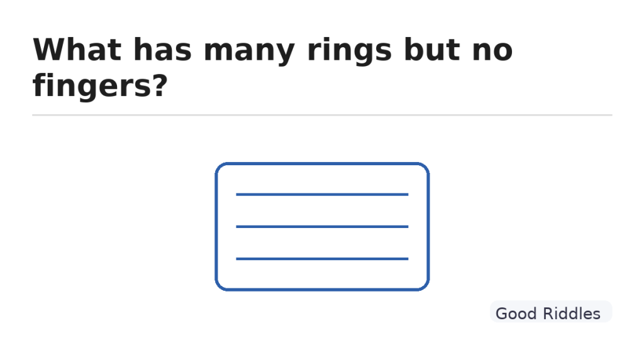
Task: Click the horizontal divider under the title
Action: coord(322,115)
